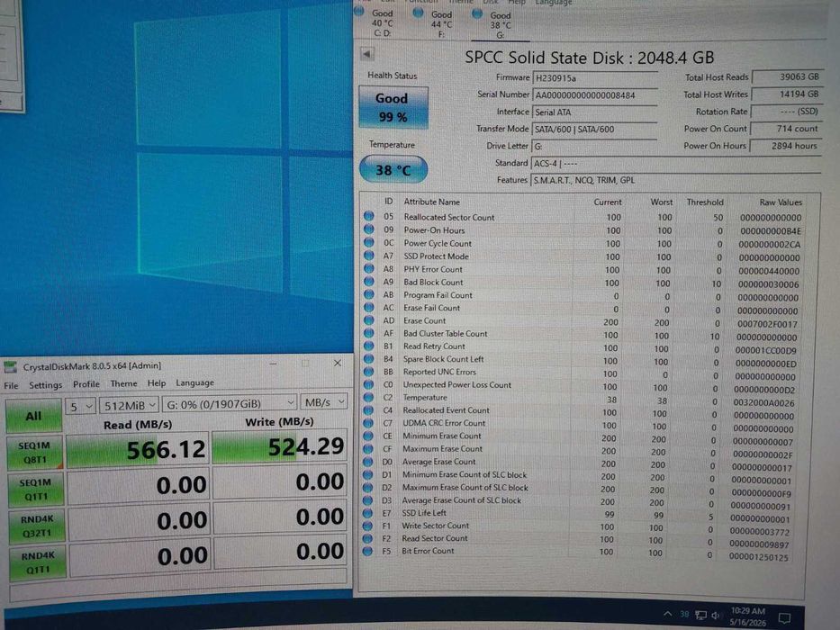Image resolution: width=840 pixels, height=630 pixels.
Task: Click the 38 °C temperature button
Action: point(393,170)
